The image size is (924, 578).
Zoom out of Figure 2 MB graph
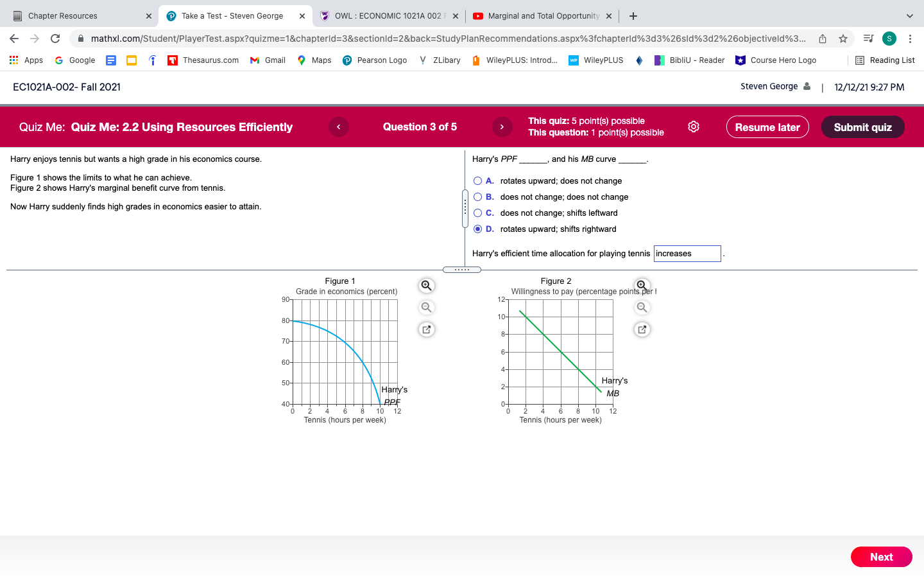point(642,307)
